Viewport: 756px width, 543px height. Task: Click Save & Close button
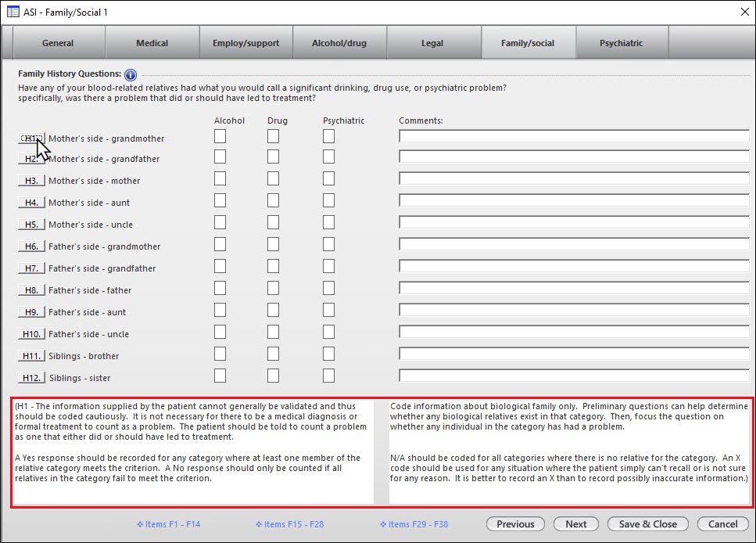click(x=647, y=524)
